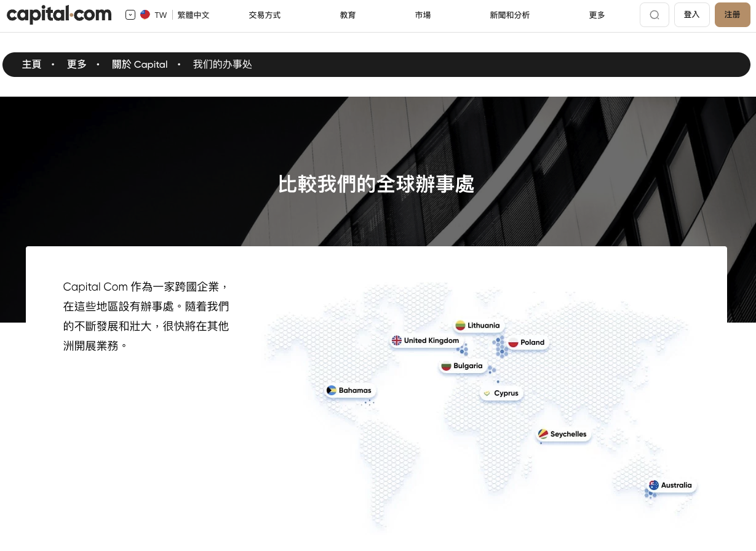Click the Poland flag icon

pos(513,342)
